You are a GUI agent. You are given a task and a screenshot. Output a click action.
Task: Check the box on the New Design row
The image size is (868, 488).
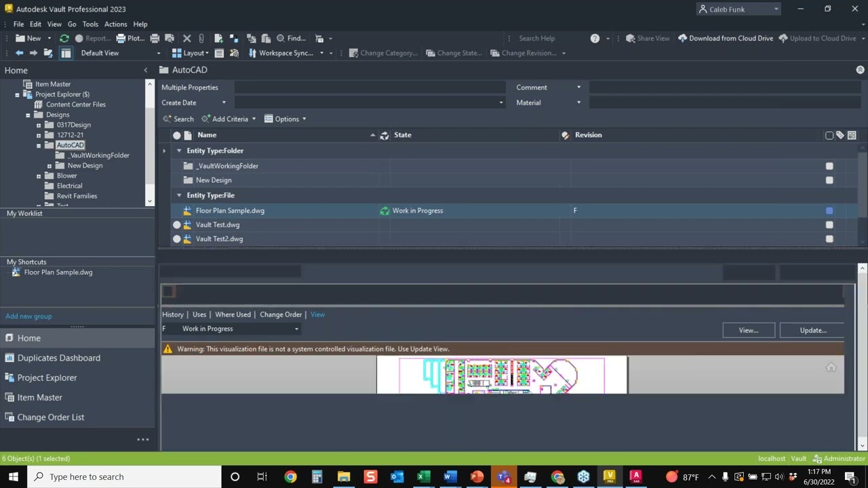(829, 180)
